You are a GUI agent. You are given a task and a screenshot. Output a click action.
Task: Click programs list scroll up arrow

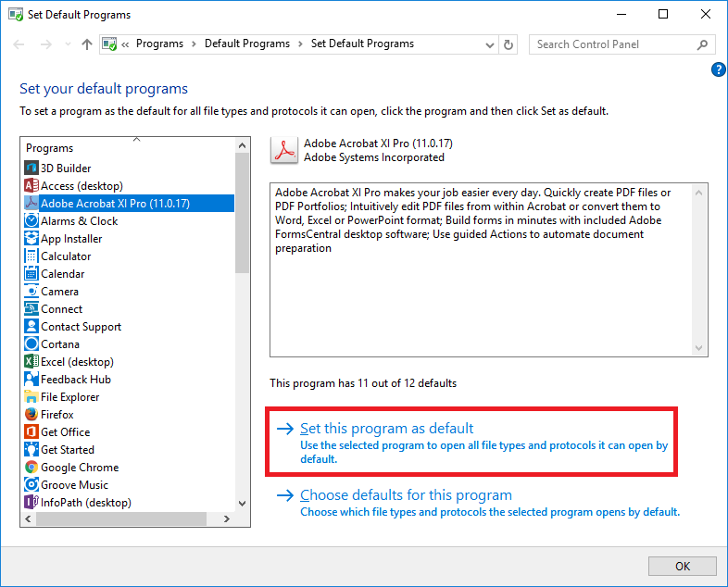coord(242,145)
